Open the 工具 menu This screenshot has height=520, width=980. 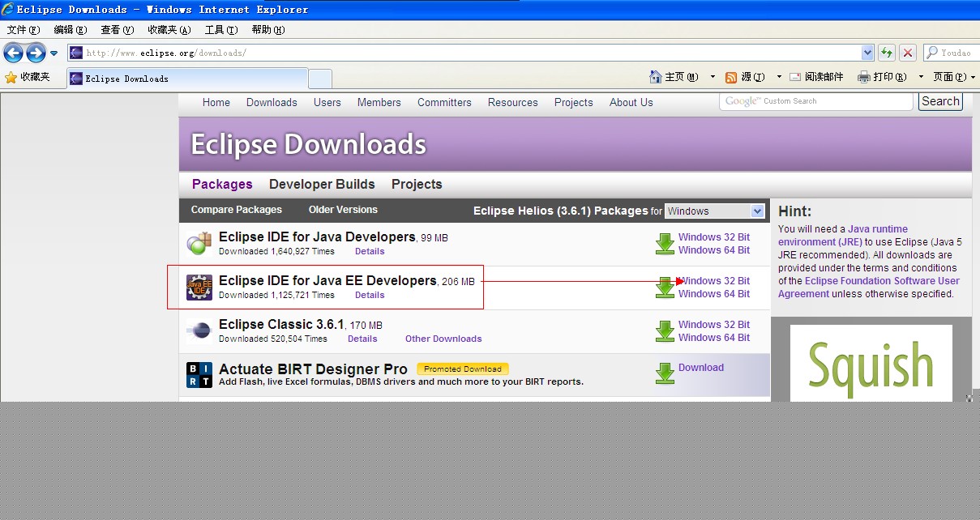tap(221, 30)
